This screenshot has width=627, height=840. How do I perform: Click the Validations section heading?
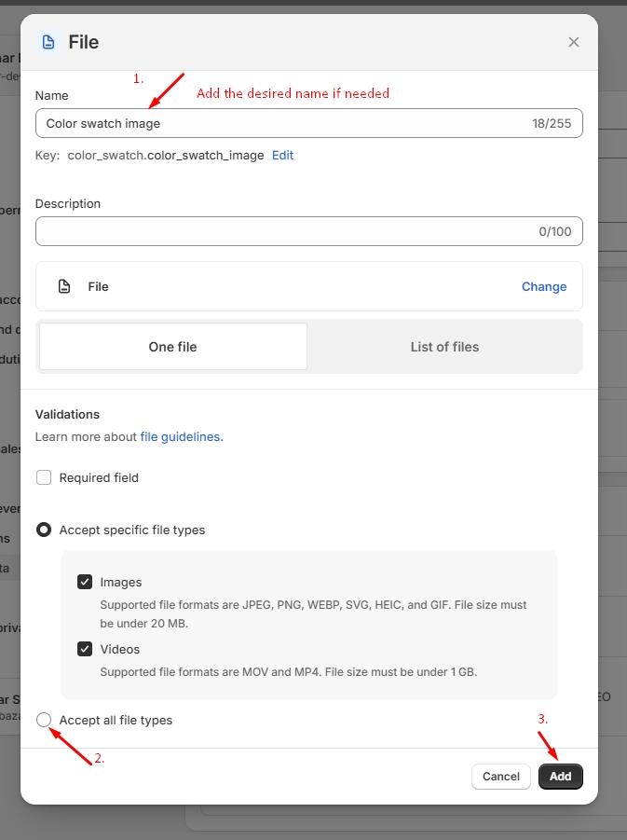tap(67, 414)
